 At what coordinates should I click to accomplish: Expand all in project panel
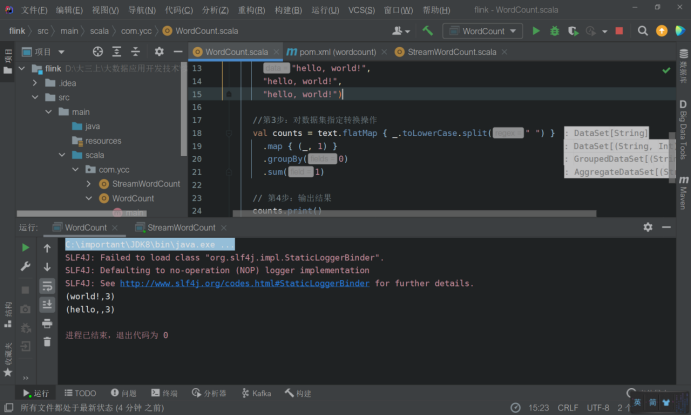(117, 52)
